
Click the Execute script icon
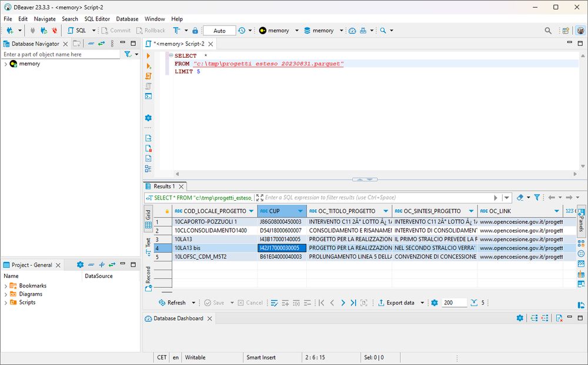[149, 76]
